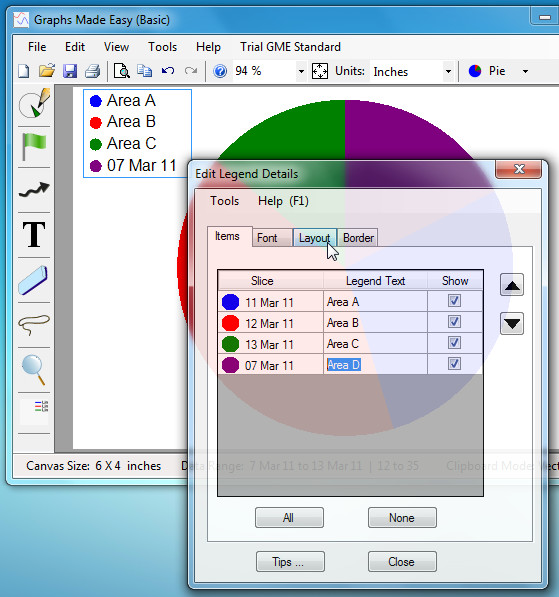Select the magnifying glass tool
The width and height of the screenshot is (559, 597).
coord(34,369)
